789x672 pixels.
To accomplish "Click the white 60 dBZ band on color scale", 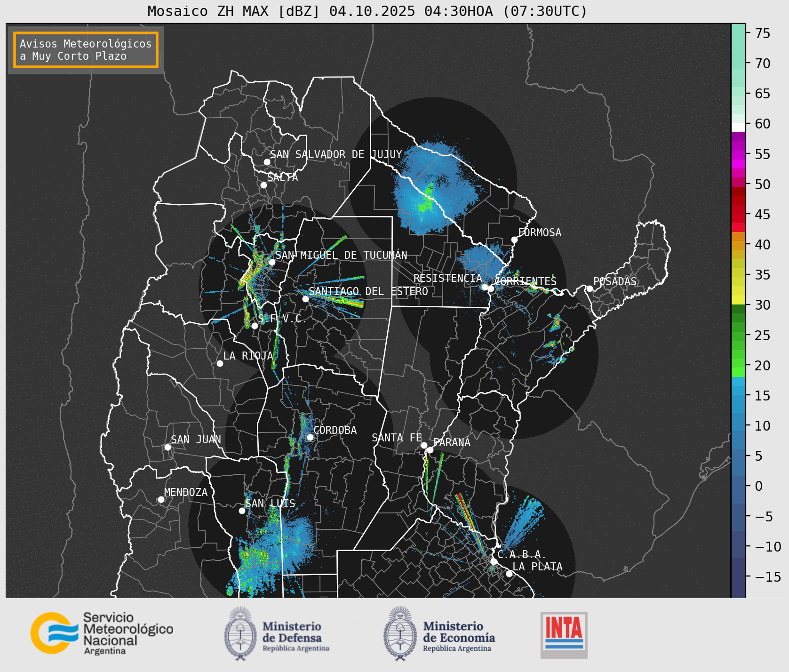I will (x=738, y=128).
